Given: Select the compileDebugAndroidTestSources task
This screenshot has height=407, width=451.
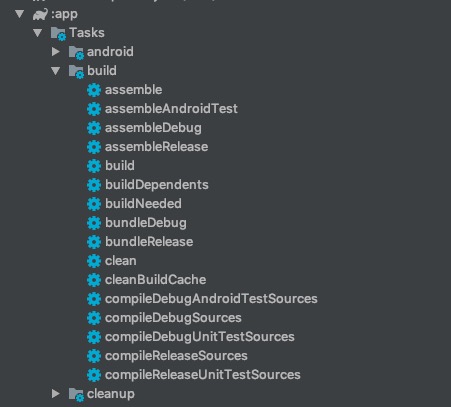Looking at the screenshot, I should pyautogui.click(x=211, y=299).
